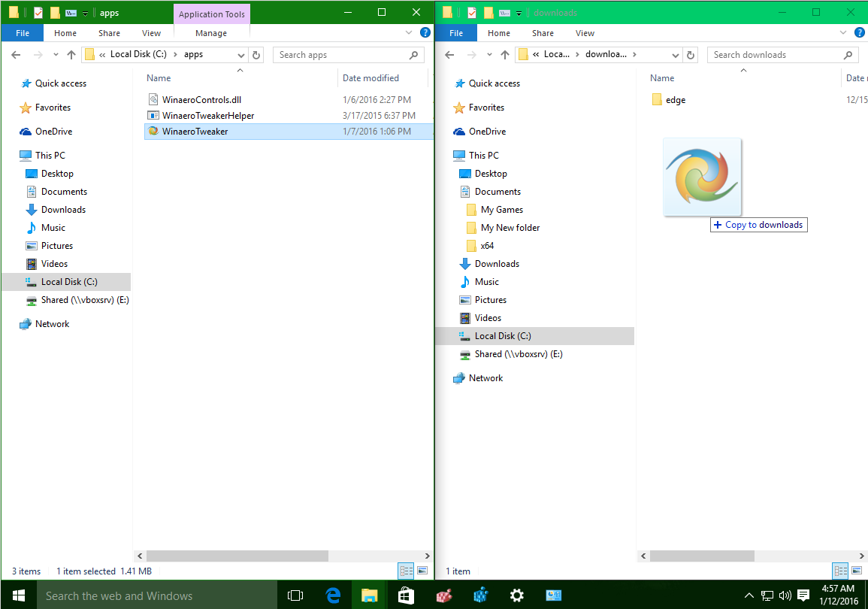The image size is (868, 609).
Task: Open help icon in the downloads window
Action: [x=860, y=33]
